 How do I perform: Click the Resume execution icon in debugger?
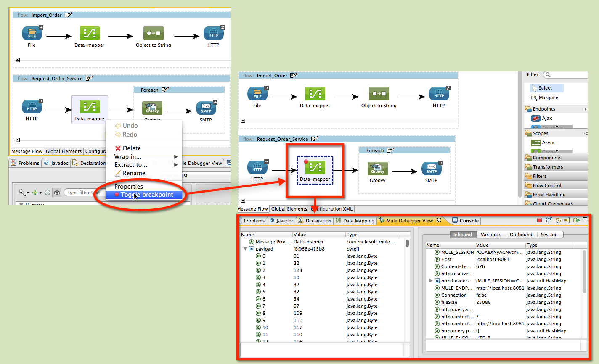[576, 220]
